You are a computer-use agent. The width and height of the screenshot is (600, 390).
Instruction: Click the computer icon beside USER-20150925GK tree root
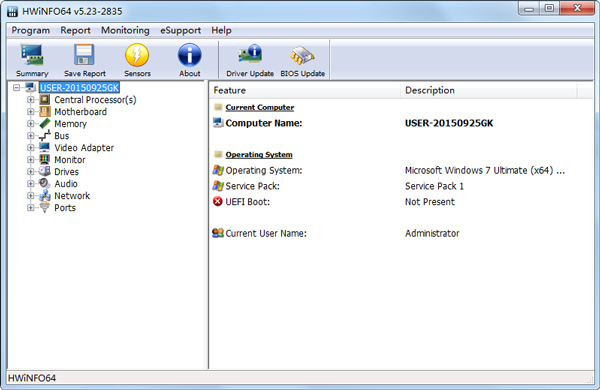[31, 88]
